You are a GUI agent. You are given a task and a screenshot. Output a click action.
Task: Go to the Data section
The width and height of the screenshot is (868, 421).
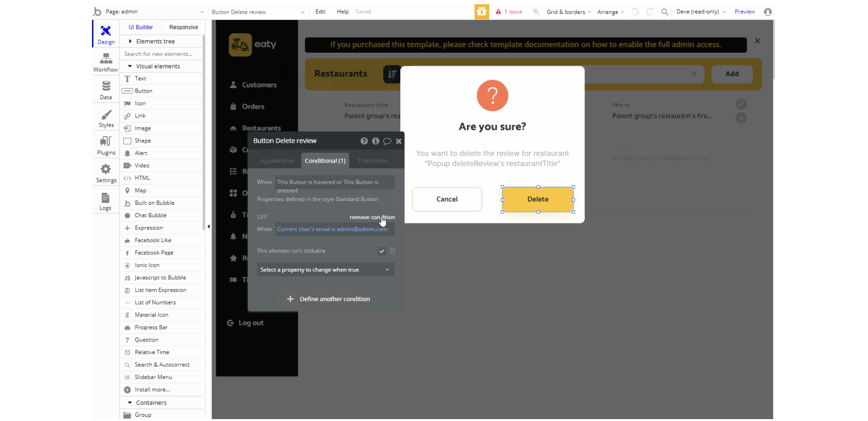[x=106, y=90]
